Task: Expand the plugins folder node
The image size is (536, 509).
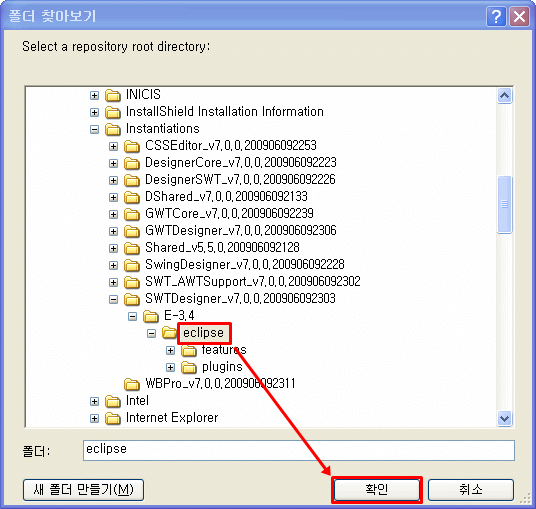Action: point(171,367)
